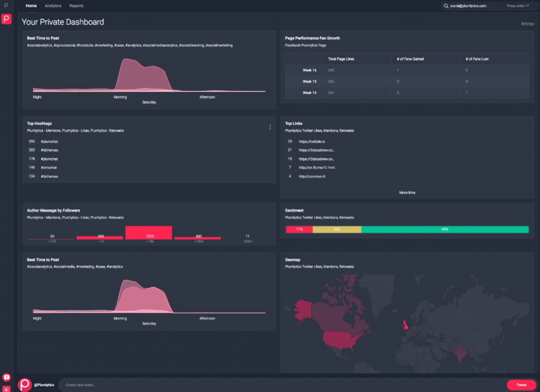
Task: Open the http://on.fb.me link
Action: click(317, 168)
